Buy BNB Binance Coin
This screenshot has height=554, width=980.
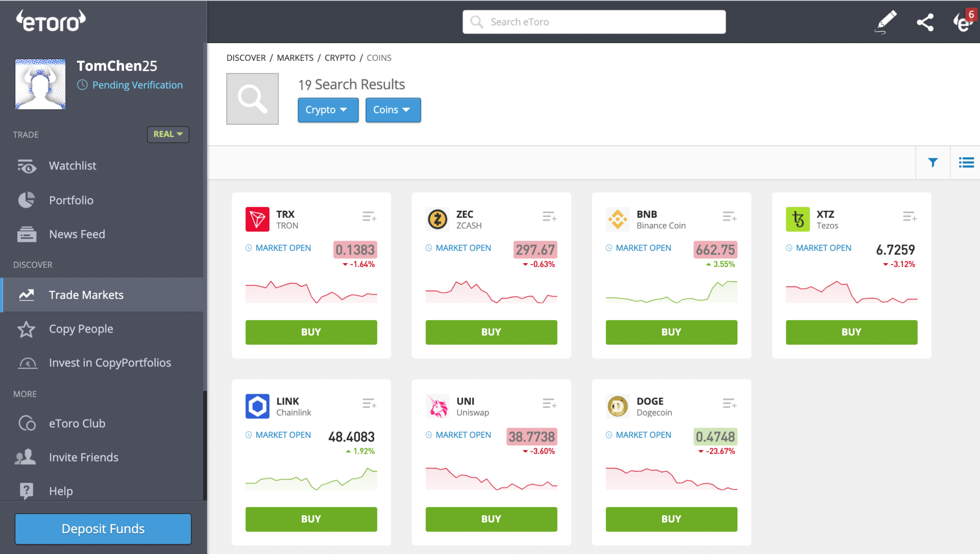671,332
